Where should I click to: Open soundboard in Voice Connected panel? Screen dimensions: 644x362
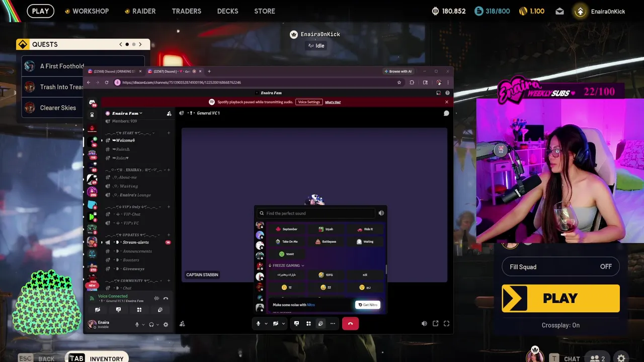point(160,310)
